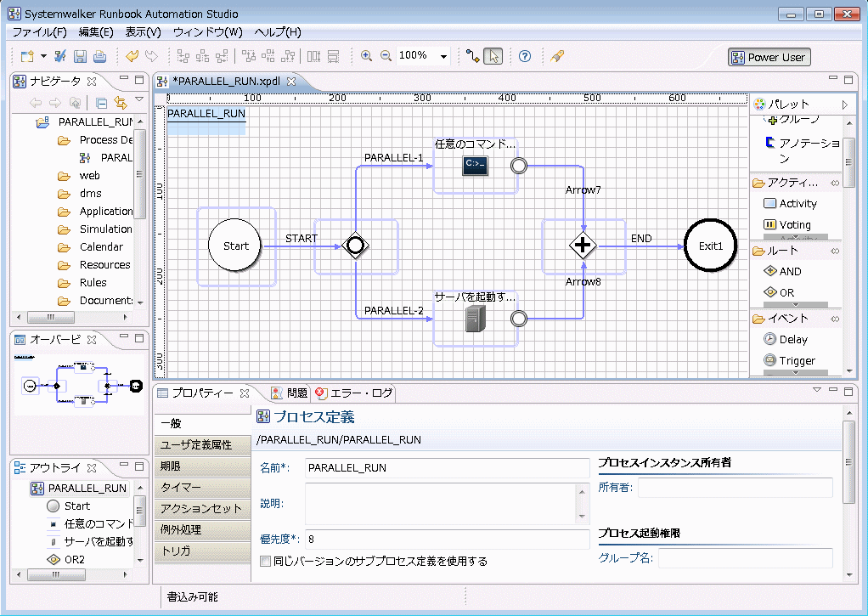Open the ファイル(F) menu
868x616 pixels.
[x=39, y=32]
